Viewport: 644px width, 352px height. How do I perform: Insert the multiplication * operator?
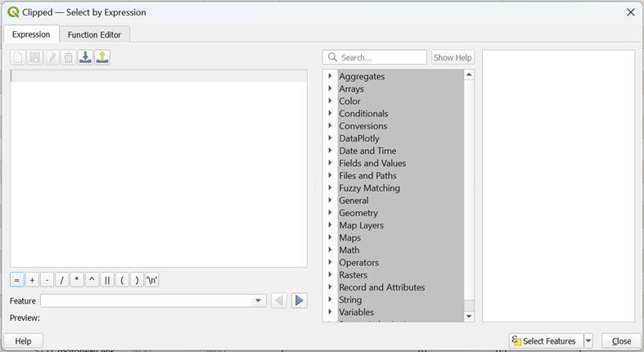(x=77, y=280)
